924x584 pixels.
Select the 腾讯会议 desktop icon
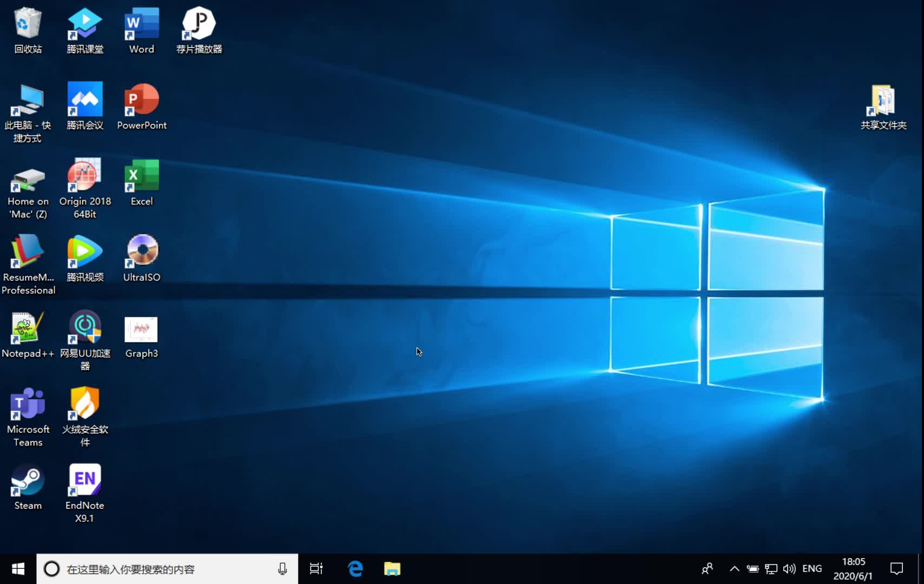[85, 107]
